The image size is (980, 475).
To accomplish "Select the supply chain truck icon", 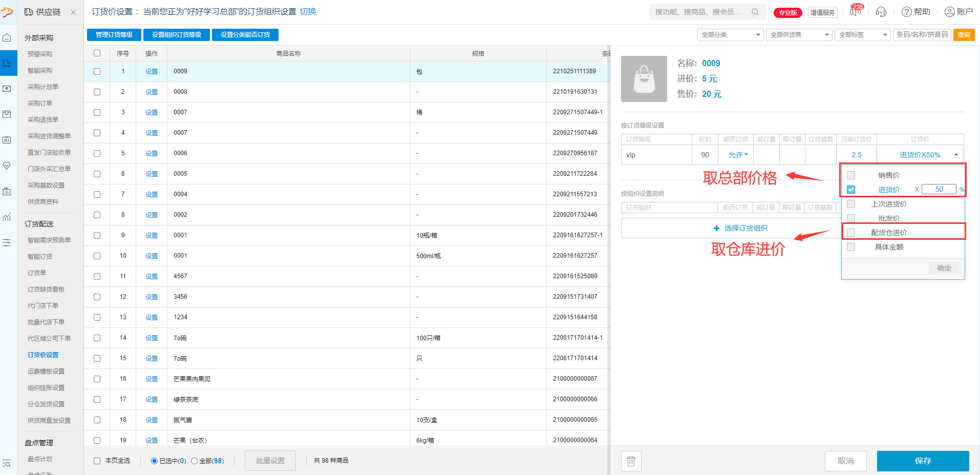I will tap(7, 63).
